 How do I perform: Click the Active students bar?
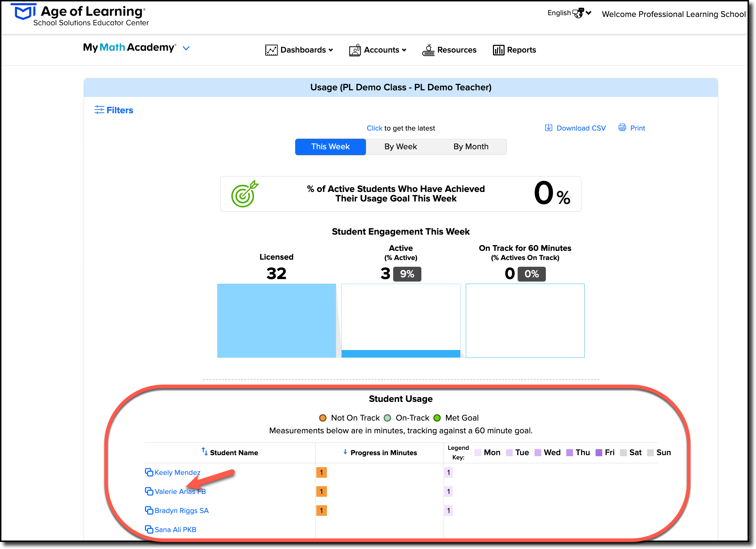(401, 354)
